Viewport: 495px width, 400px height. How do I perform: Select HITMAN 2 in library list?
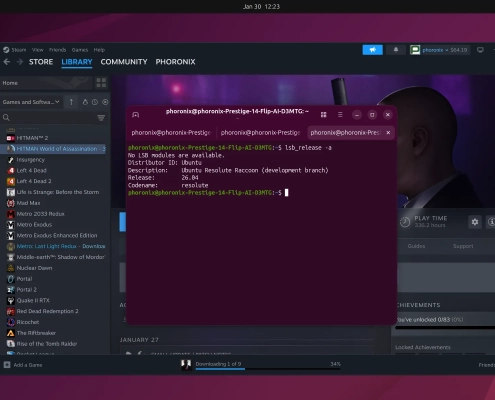32,138
